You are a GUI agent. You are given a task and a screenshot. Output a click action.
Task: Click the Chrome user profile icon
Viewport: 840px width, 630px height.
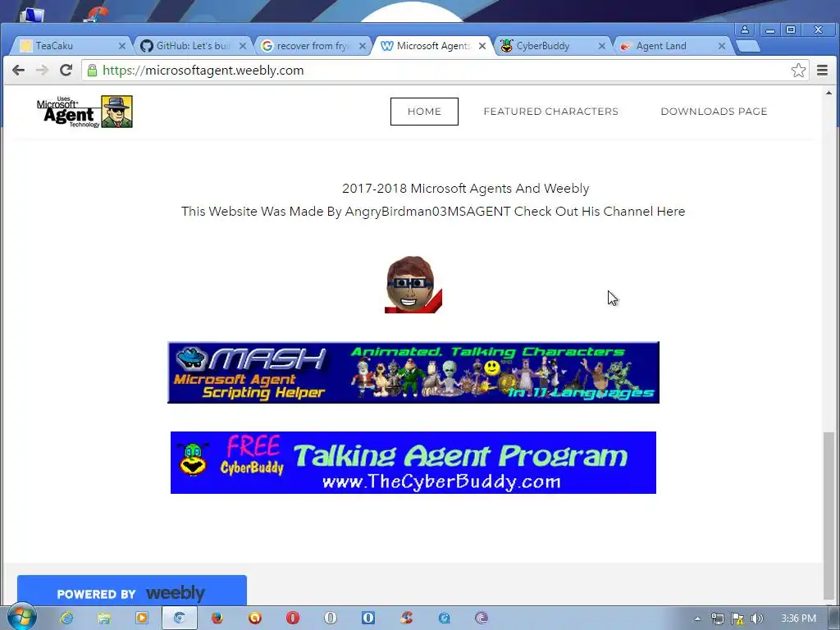745,30
